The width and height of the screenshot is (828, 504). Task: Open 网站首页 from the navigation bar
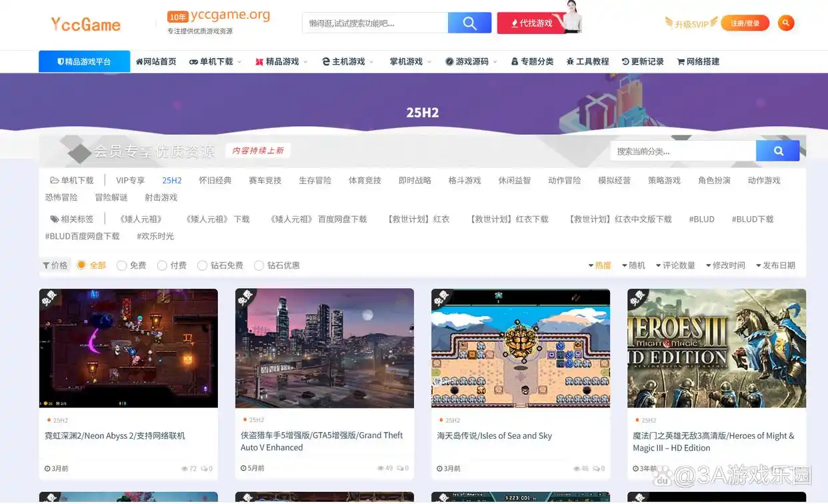tap(155, 61)
